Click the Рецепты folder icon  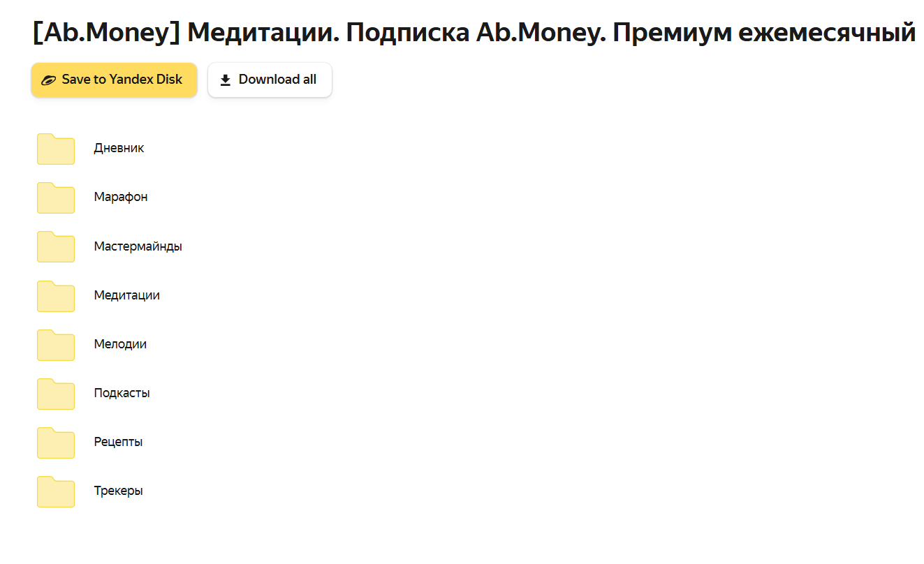coord(56,442)
